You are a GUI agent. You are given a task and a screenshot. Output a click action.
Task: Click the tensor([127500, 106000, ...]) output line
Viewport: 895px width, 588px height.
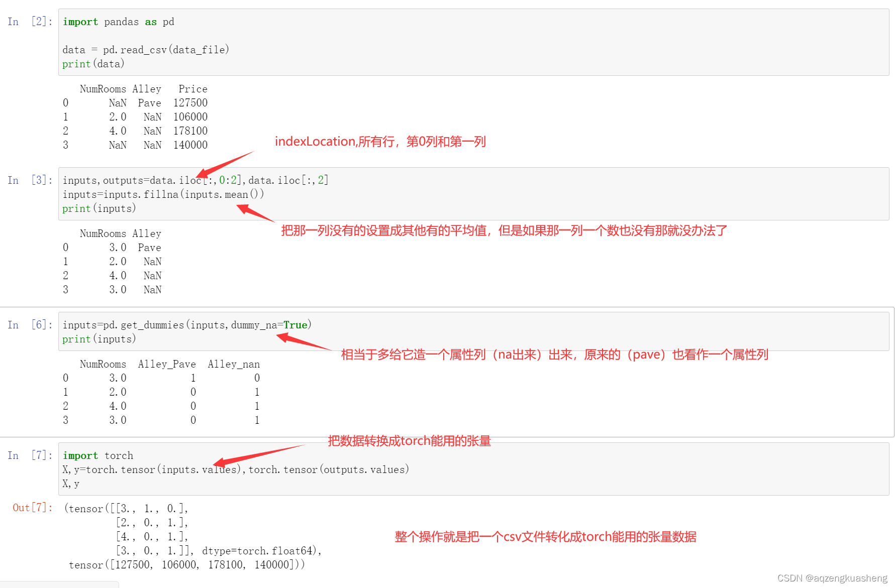187,565
